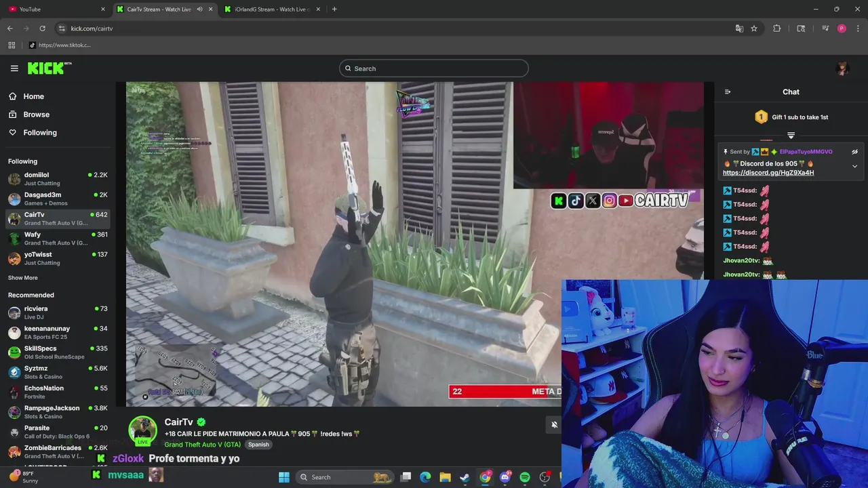Open Syztmz's recommended channel

pyautogui.click(x=58, y=372)
